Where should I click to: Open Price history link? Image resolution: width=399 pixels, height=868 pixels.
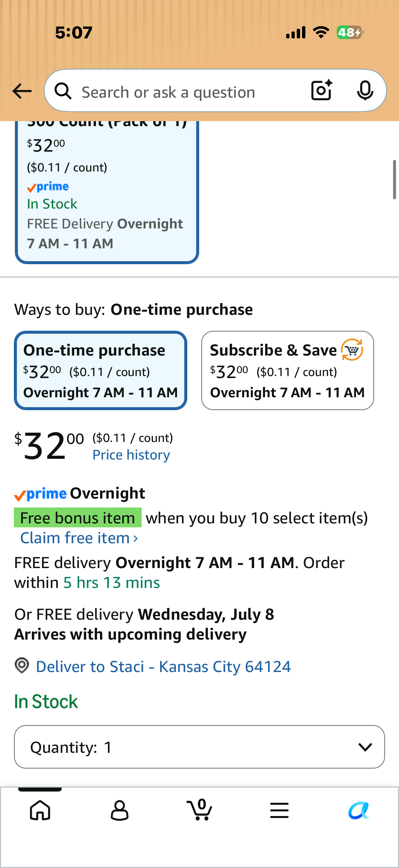[131, 455]
